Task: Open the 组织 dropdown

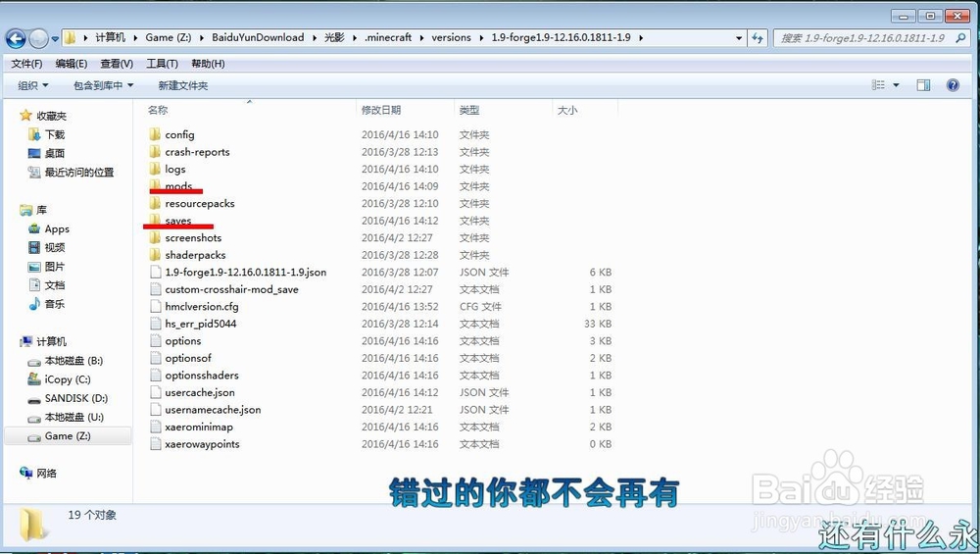Action: [x=32, y=85]
